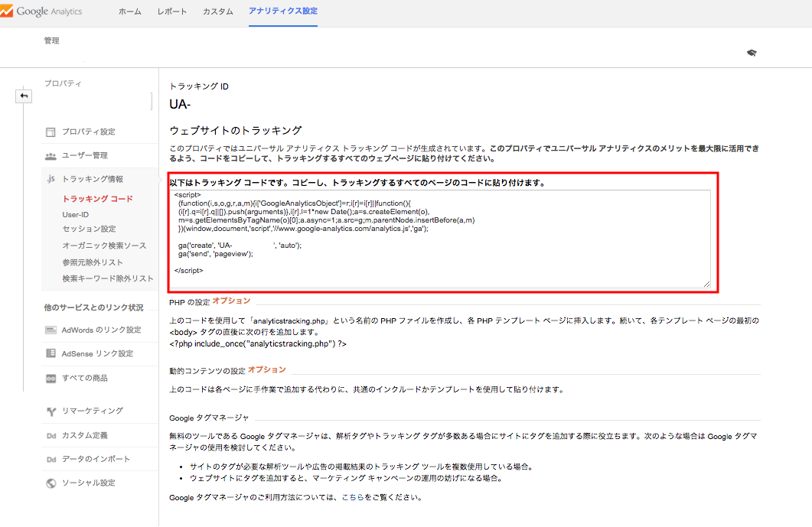
Task: Click the Google タグマネージャ heading
Action: click(209, 418)
